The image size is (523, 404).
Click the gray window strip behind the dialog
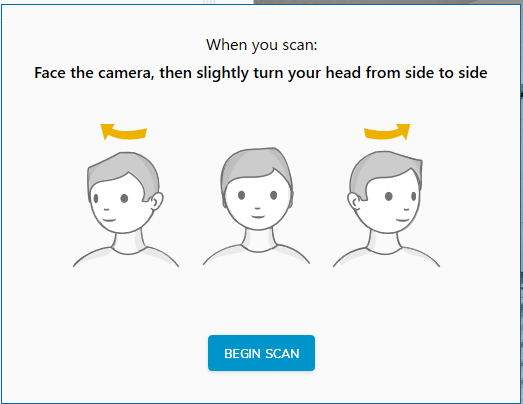point(387,2)
